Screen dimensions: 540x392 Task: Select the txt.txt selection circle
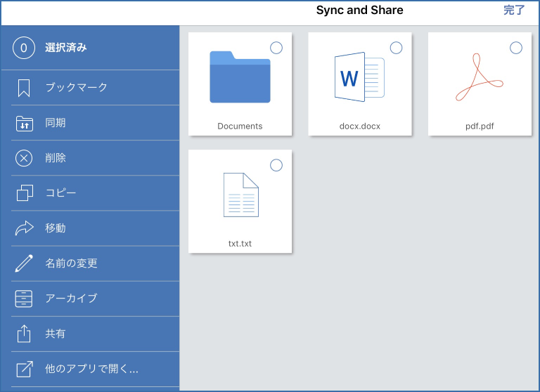coord(276,165)
